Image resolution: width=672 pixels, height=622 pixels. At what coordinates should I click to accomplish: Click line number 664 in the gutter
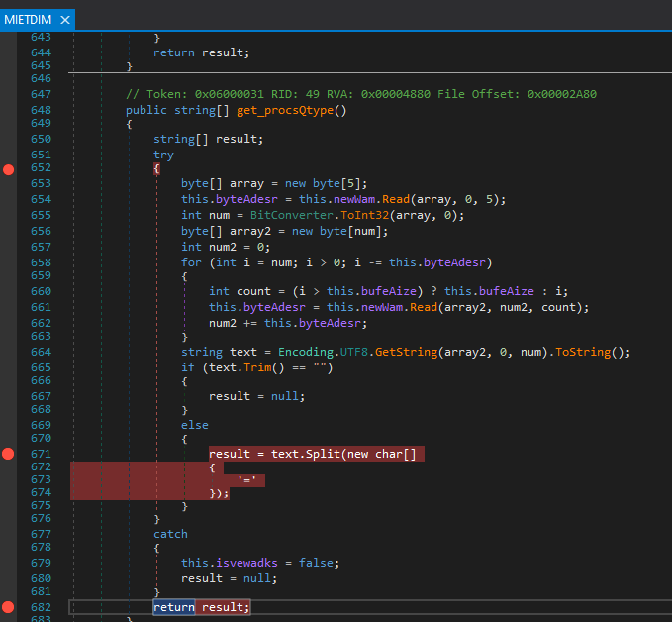tap(41, 353)
